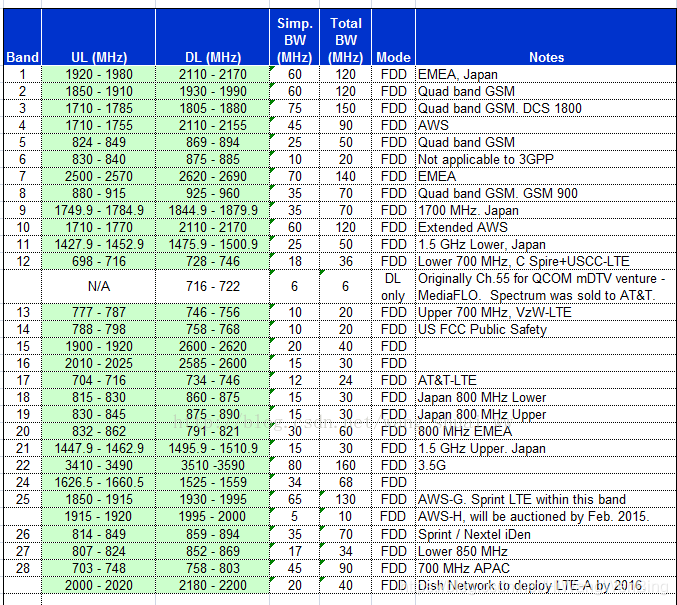Select the Total BW (MHz) header
Screen dimensions: 677x605
tap(345, 38)
